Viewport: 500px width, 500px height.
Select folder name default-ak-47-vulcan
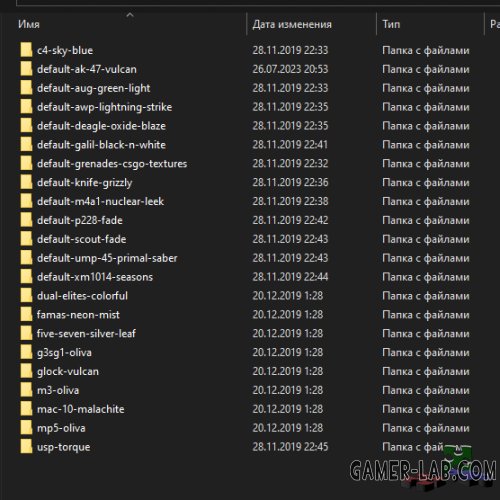(87, 69)
